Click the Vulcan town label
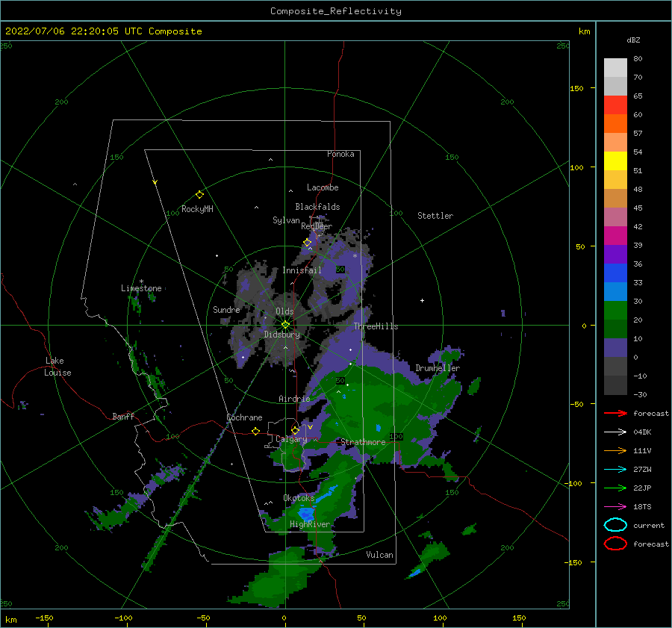The height and width of the screenshot is (628, 672). pos(379,555)
